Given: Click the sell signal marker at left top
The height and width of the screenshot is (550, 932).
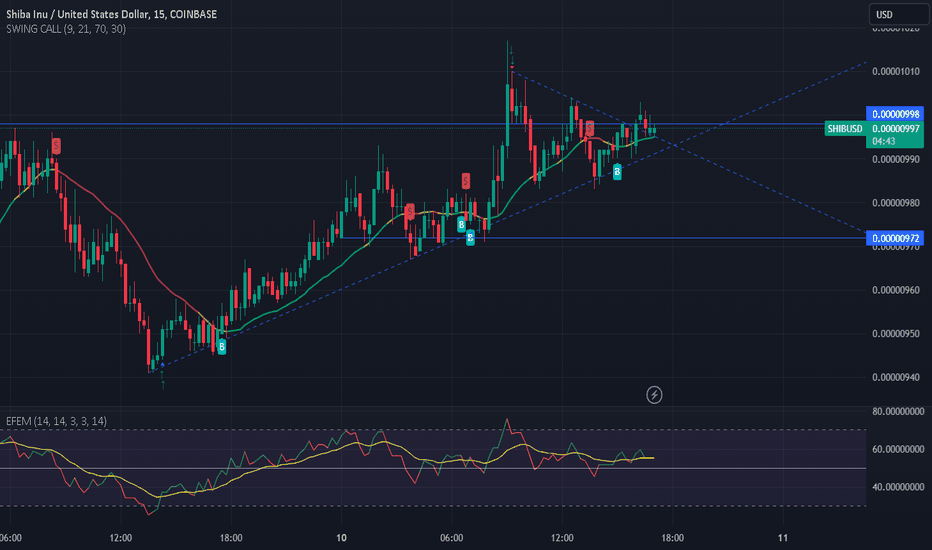Looking at the screenshot, I should tap(56, 145).
